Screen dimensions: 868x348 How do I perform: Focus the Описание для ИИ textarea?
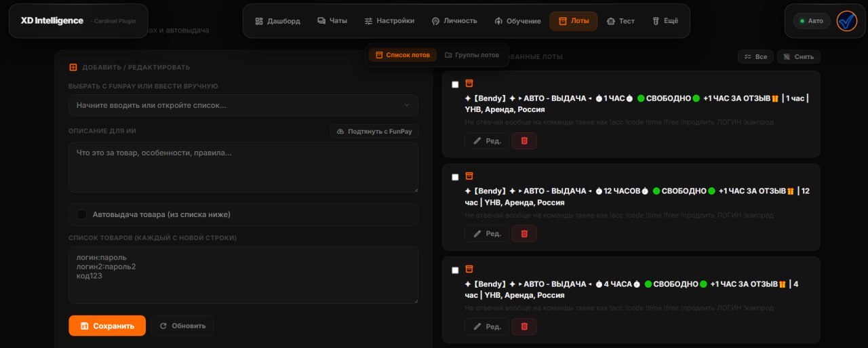[x=243, y=168]
